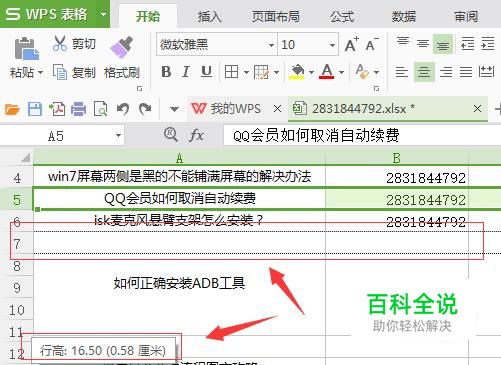This screenshot has width=501, height=365.
Task: Expand the borders dropdown arrow
Action: click(246, 72)
